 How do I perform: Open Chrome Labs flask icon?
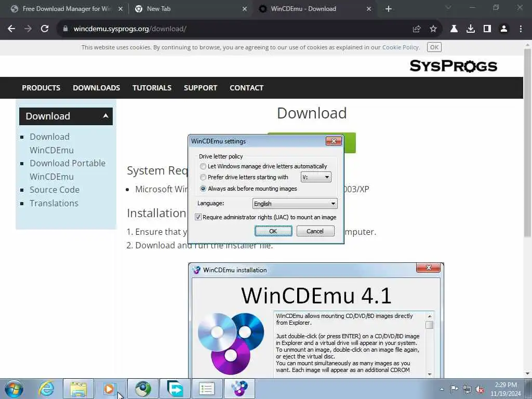click(x=454, y=29)
